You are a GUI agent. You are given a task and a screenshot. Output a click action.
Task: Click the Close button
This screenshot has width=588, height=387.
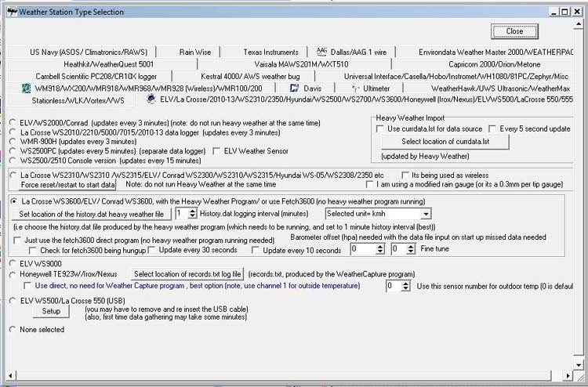tap(514, 31)
